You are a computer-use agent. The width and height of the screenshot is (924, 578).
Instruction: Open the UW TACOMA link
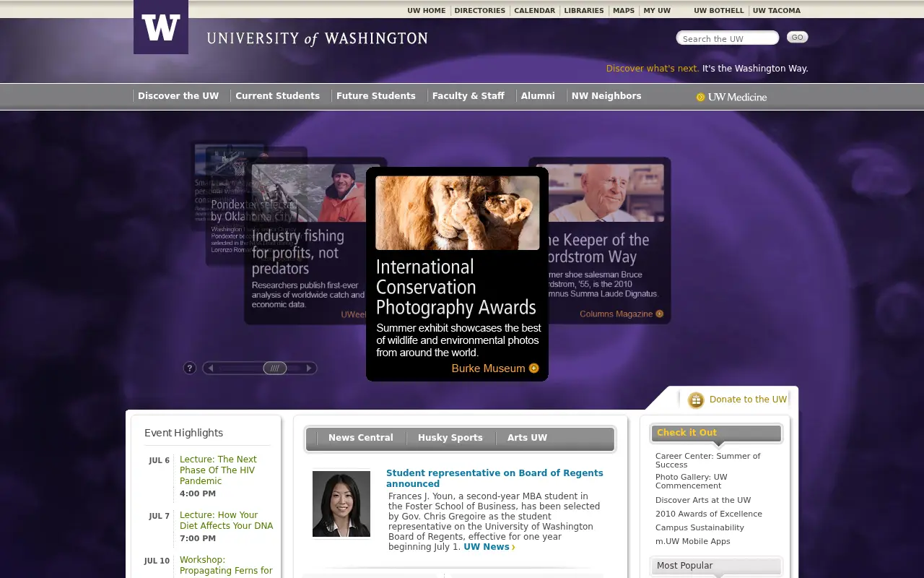(x=777, y=11)
